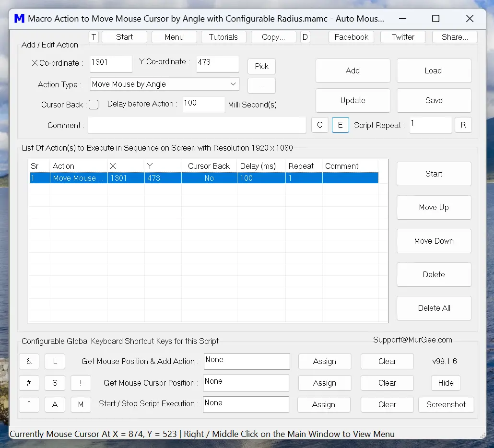Click the D icon next to Copy
Viewport: 494px width, 448px height.
(305, 36)
